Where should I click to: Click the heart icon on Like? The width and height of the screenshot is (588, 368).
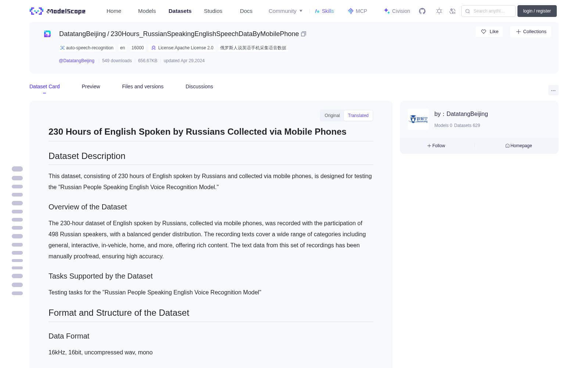(484, 32)
